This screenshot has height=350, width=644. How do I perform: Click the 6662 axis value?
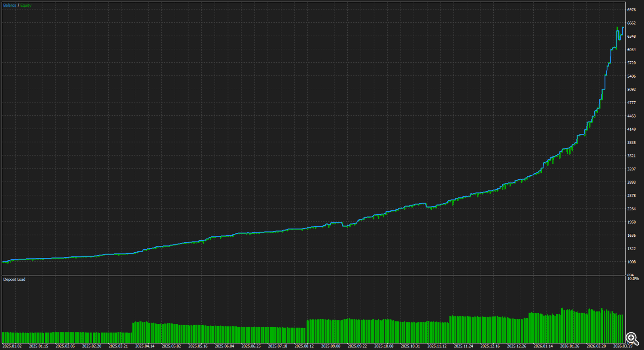[632, 23]
